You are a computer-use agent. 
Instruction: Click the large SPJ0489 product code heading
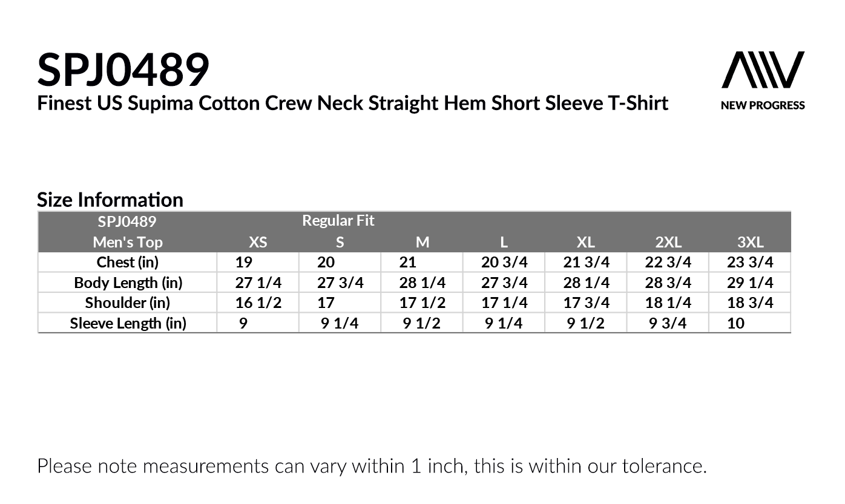[123, 70]
